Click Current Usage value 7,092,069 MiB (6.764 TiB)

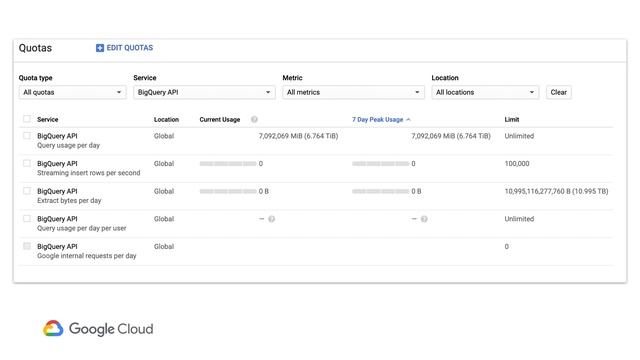click(298, 136)
